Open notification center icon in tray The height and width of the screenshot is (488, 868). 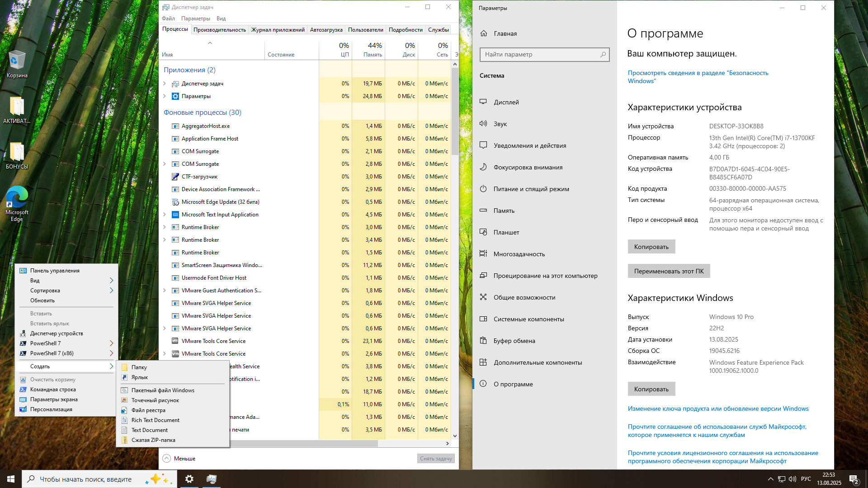(854, 479)
